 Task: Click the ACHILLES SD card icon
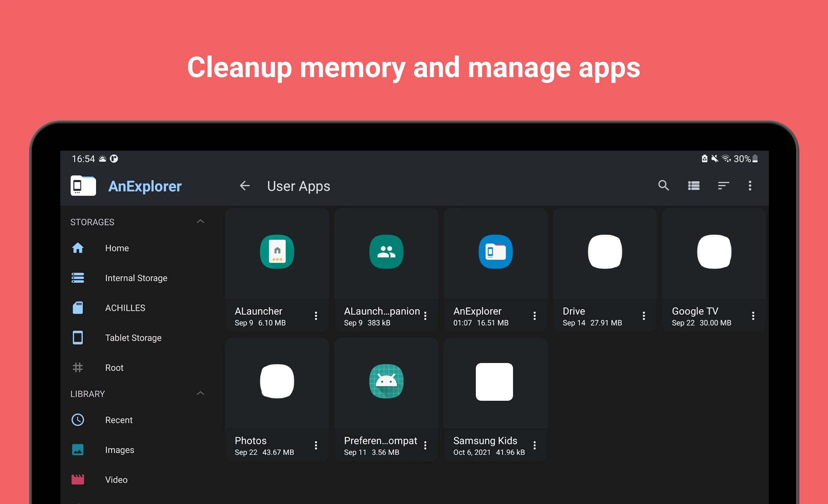click(x=78, y=308)
